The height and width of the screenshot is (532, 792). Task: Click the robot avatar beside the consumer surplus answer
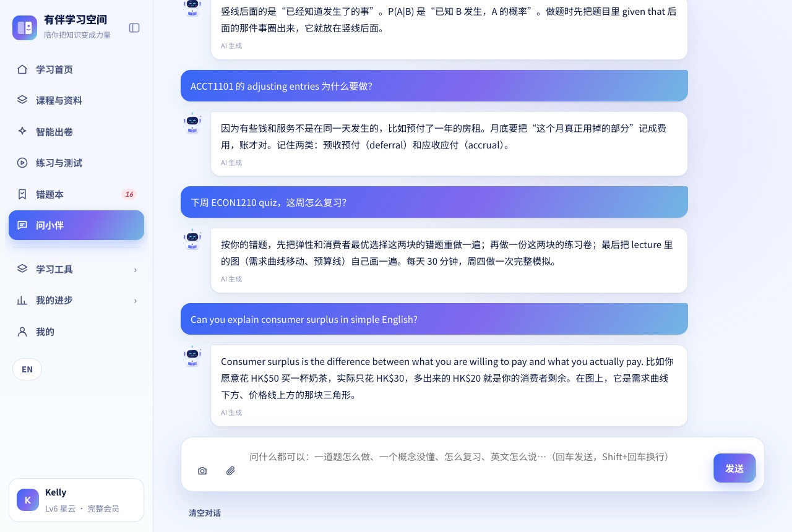[193, 356]
